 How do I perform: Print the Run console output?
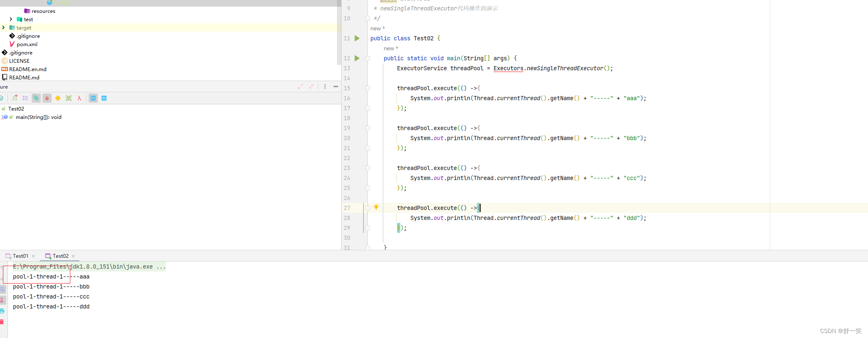[2, 311]
